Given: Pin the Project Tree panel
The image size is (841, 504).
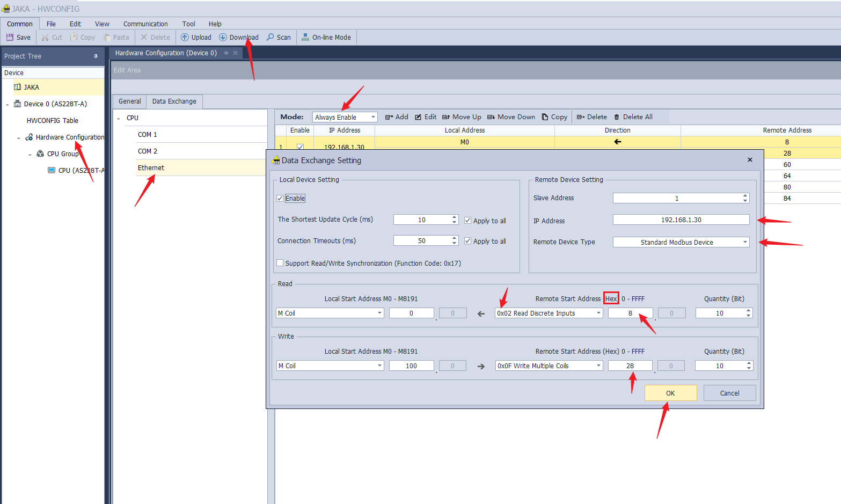Looking at the screenshot, I should [x=96, y=56].
